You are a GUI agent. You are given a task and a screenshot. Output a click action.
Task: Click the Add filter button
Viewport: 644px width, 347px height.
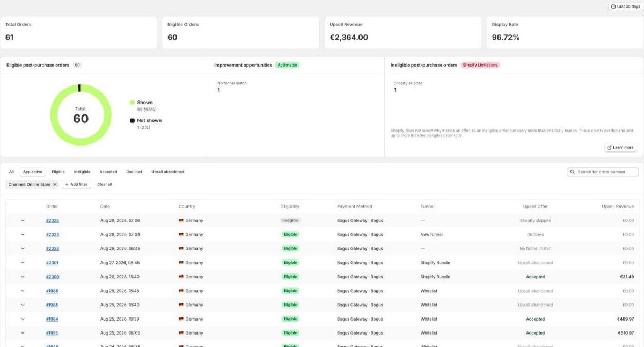coord(76,184)
